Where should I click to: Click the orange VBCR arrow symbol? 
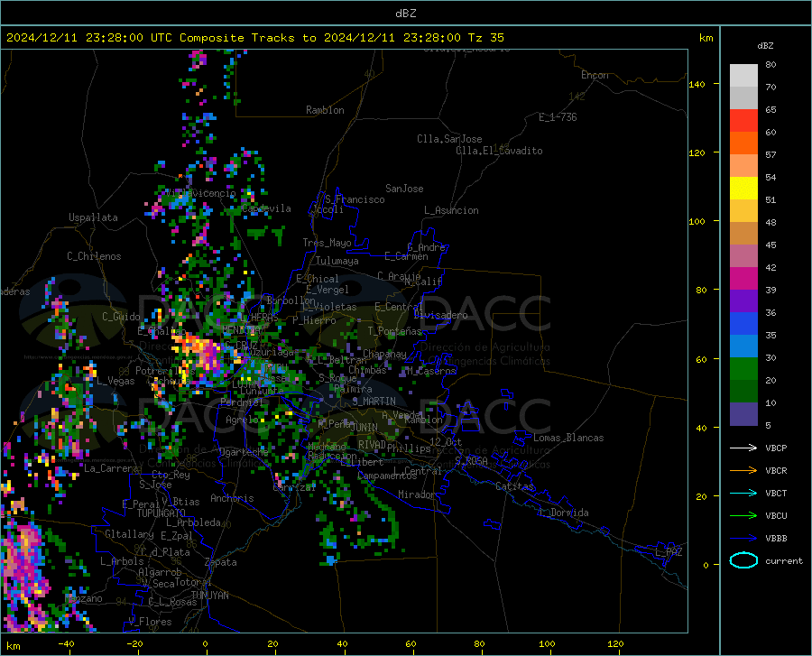(743, 470)
